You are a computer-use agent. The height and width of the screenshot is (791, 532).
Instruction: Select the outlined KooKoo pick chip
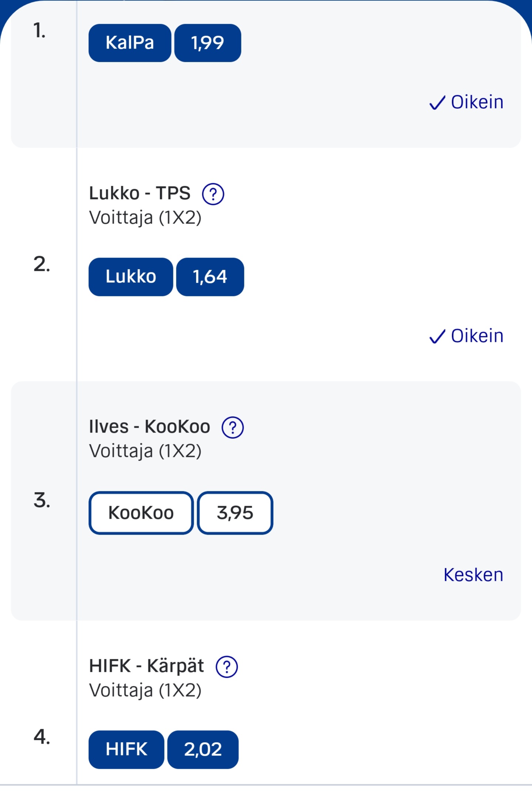point(141,513)
